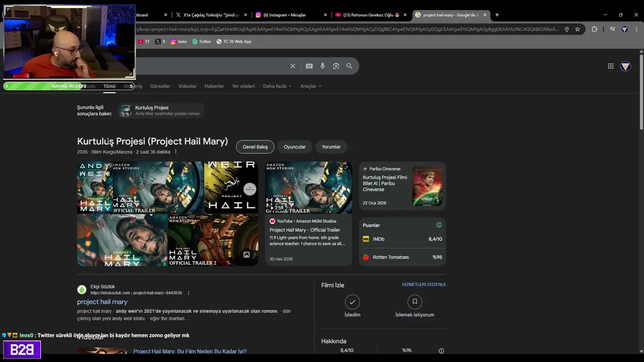Image resolution: width=644 pixels, height=362 pixels.
Task: Open the browser three-dot menu
Action: click(x=636, y=29)
